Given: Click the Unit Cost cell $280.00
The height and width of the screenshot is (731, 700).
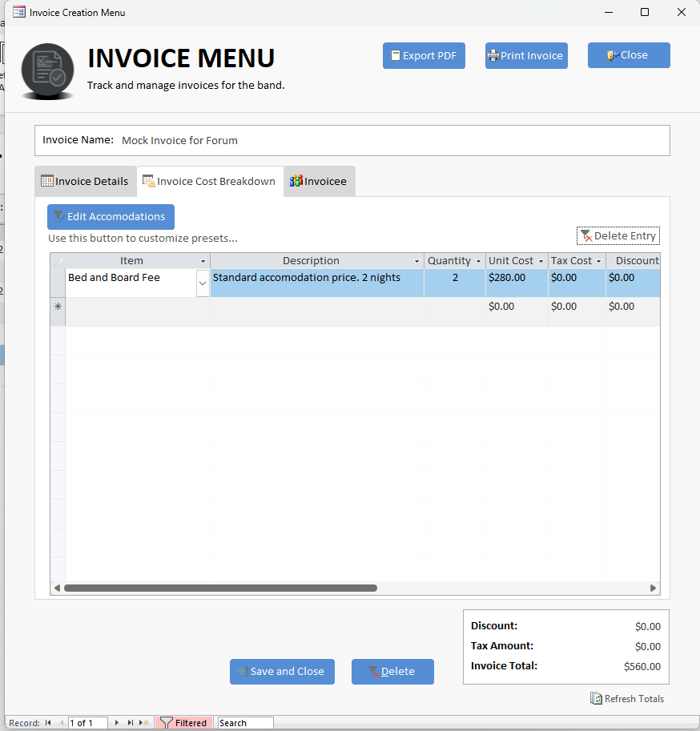Looking at the screenshot, I should coord(517,283).
